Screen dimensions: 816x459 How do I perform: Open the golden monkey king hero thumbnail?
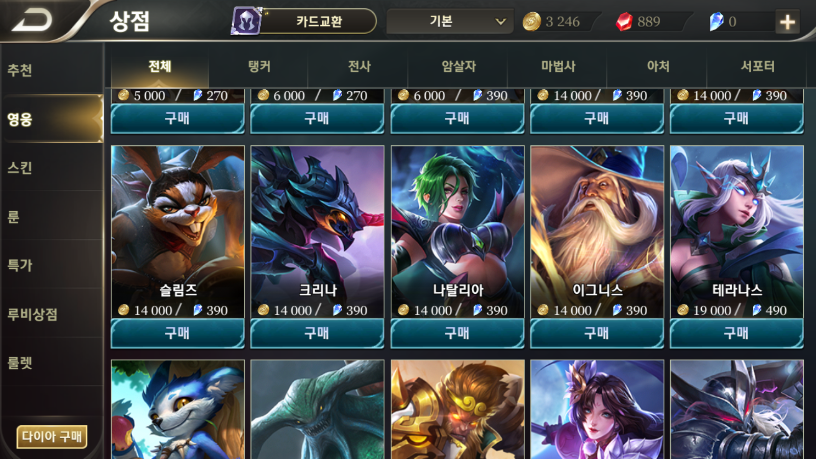click(x=457, y=409)
